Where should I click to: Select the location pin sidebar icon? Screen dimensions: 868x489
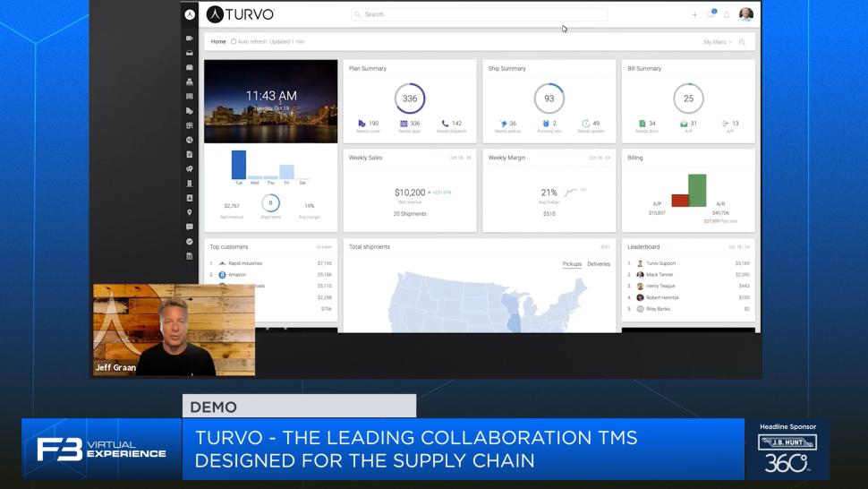pos(190,212)
